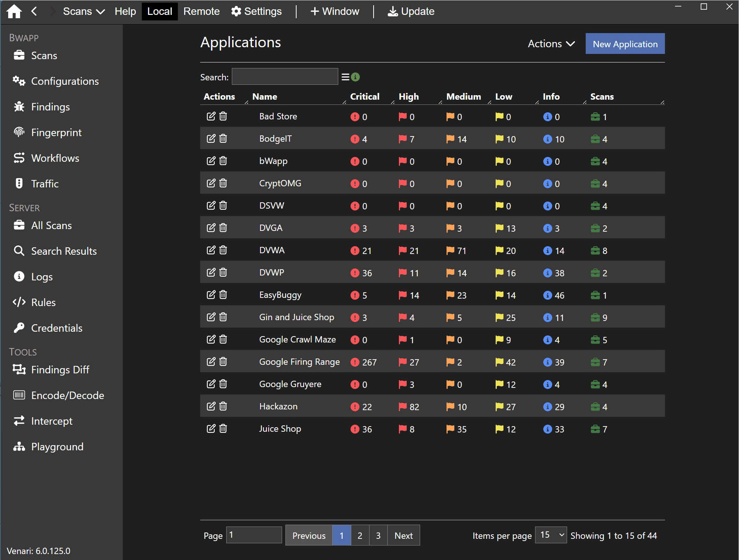Click delete trash icon for Hackazon
The width and height of the screenshot is (739, 560).
point(223,406)
